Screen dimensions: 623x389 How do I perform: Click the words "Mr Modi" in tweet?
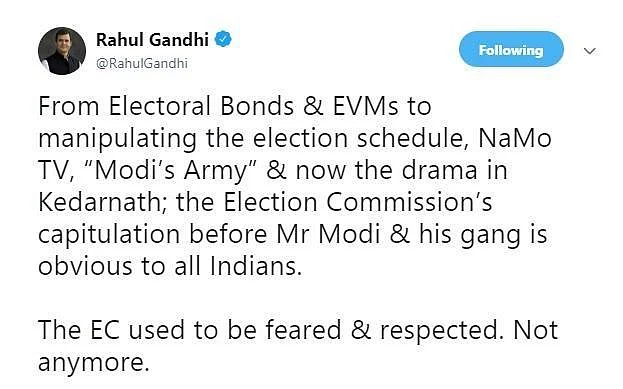tap(329, 234)
